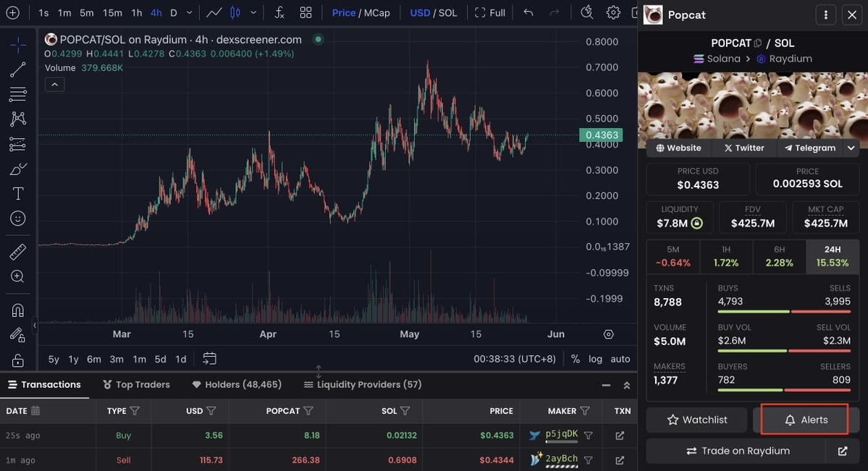The image size is (868, 471).
Task: Switch chart denomination to SOL
Action: pyautogui.click(x=447, y=13)
